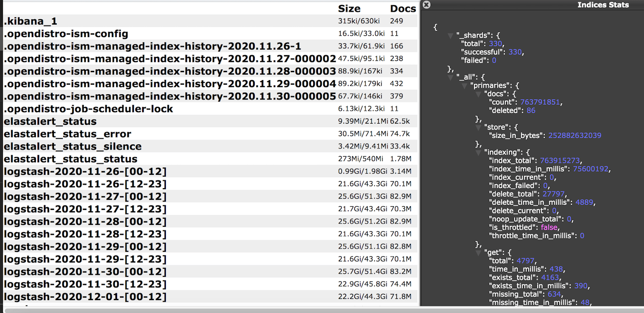The height and width of the screenshot is (313, 644).
Task: Click the is_throttled false value
Action: point(549,228)
